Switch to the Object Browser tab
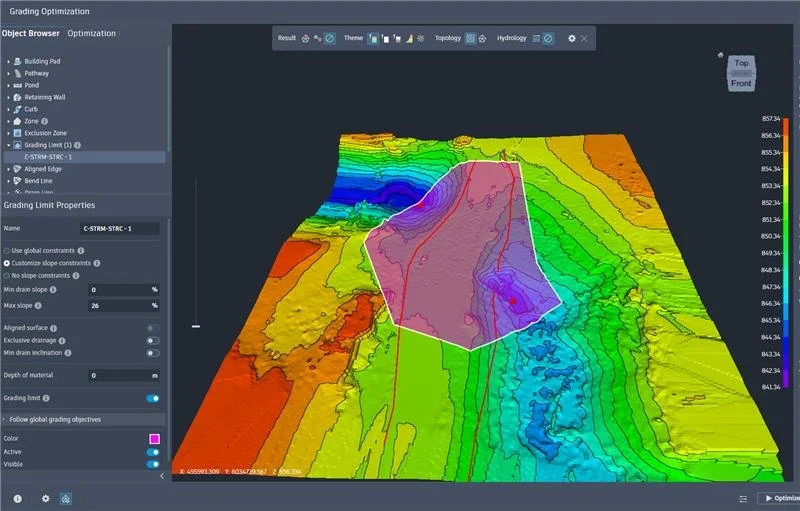 tap(31, 33)
